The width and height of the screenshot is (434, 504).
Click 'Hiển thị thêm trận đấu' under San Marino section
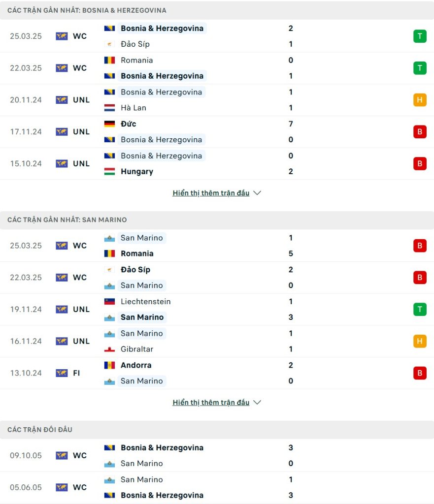tap(211, 403)
